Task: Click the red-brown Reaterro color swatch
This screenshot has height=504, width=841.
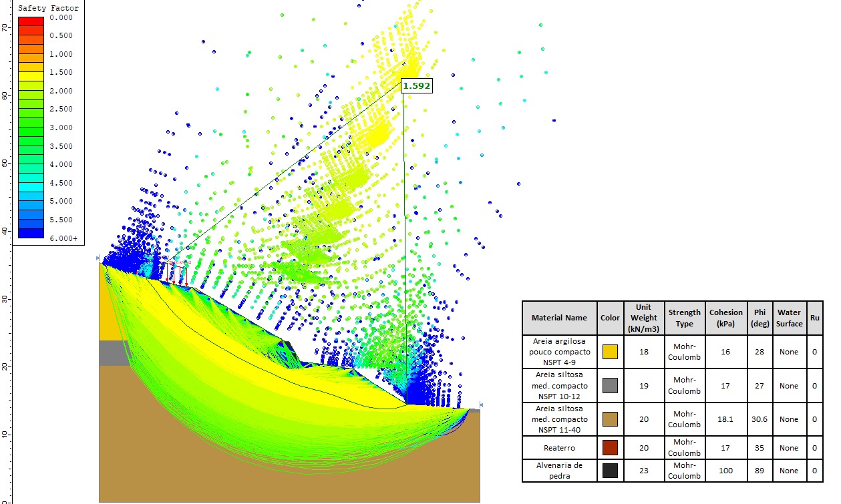Action: pyautogui.click(x=609, y=447)
